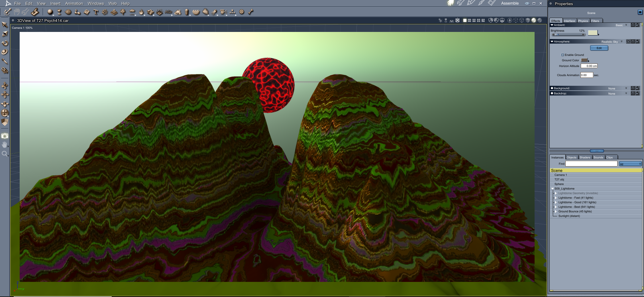The width and height of the screenshot is (644, 297).
Task: Insert a Spline object (goblet icon)
Action: coord(59,12)
